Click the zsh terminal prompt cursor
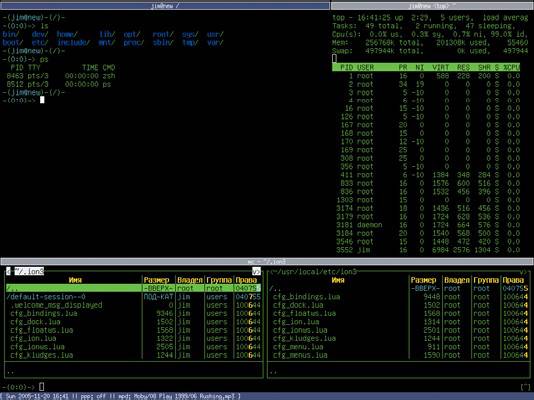The height and width of the screenshot is (400, 534). click(42, 100)
